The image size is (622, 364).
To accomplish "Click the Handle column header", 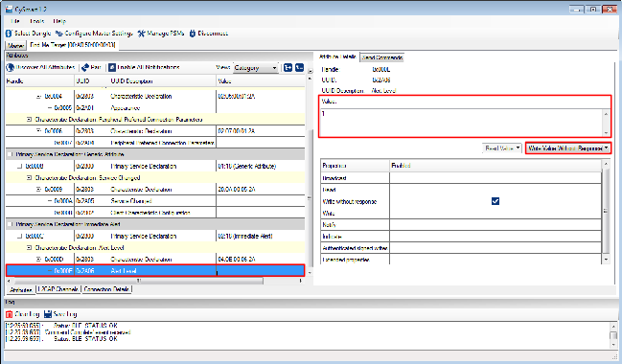I will click(40, 81).
